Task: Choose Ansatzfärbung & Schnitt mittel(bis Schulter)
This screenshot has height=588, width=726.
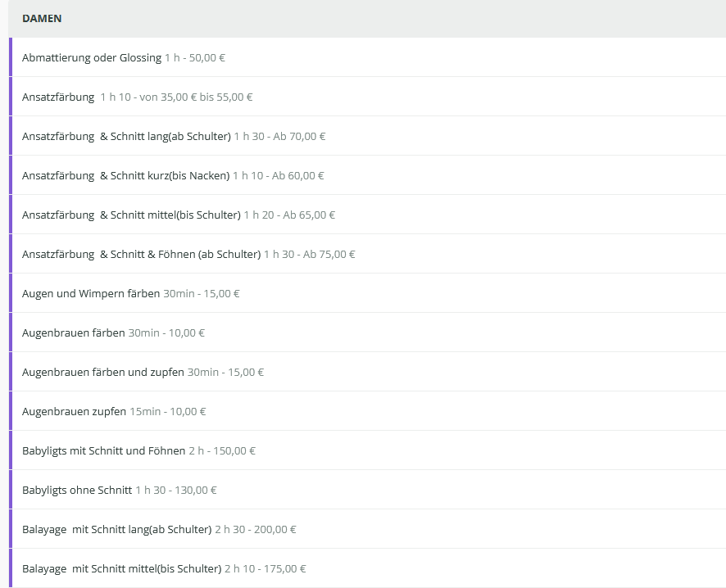Action: coord(131,215)
